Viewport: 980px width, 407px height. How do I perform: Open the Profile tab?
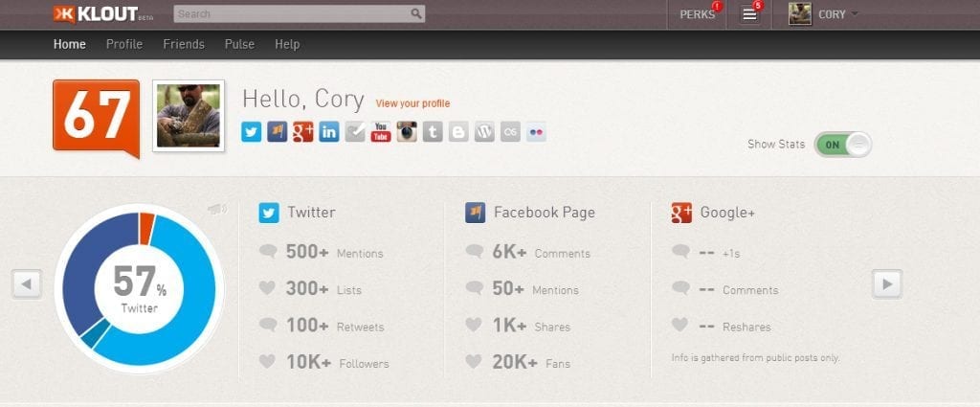124,44
